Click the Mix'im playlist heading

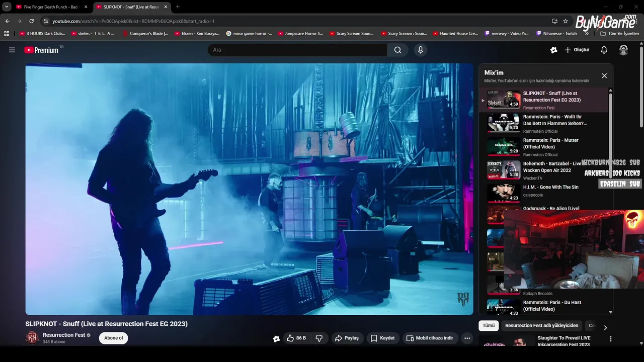(x=494, y=72)
